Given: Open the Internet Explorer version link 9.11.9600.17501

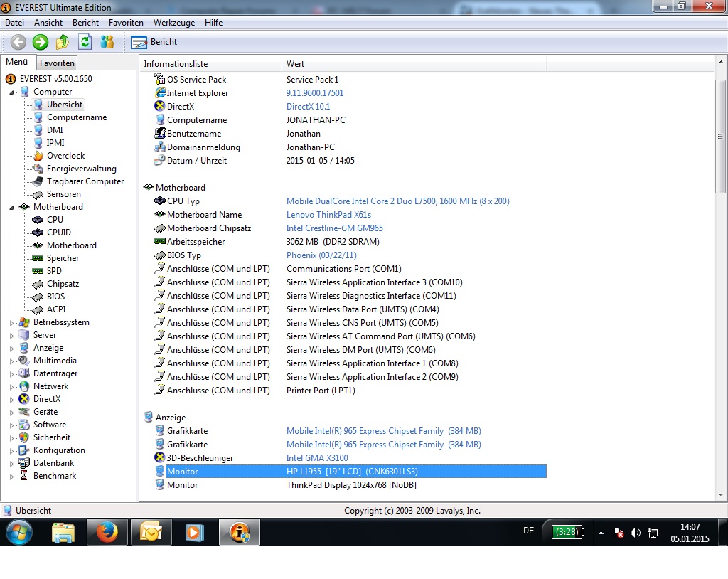Looking at the screenshot, I should click(315, 93).
